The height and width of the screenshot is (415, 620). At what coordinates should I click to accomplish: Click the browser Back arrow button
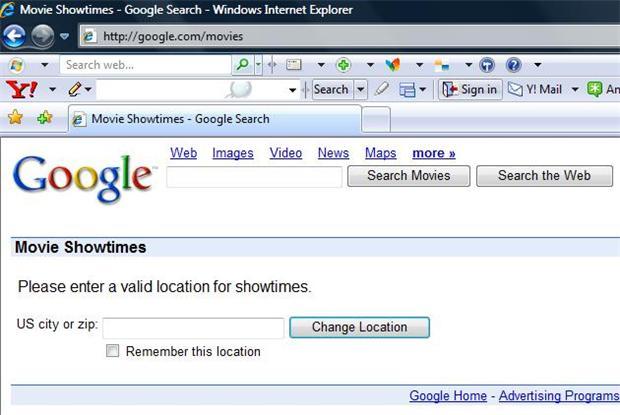(14, 36)
